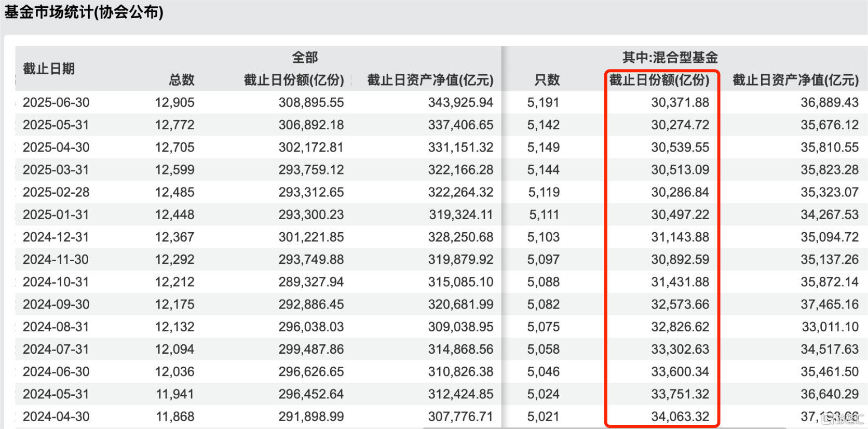Click hybrid fund count 5,111
Image resolution: width=868 pixels, height=429 pixels.
(544, 214)
